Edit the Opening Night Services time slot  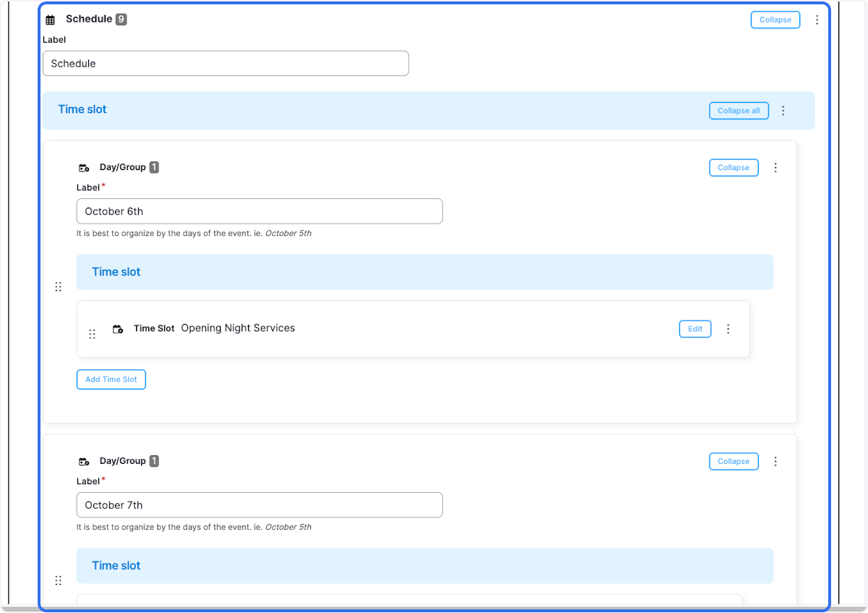coord(694,329)
